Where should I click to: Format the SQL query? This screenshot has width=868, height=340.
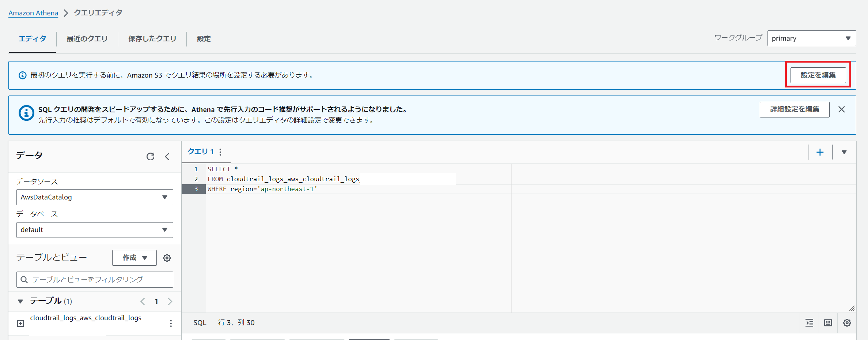pyautogui.click(x=809, y=323)
